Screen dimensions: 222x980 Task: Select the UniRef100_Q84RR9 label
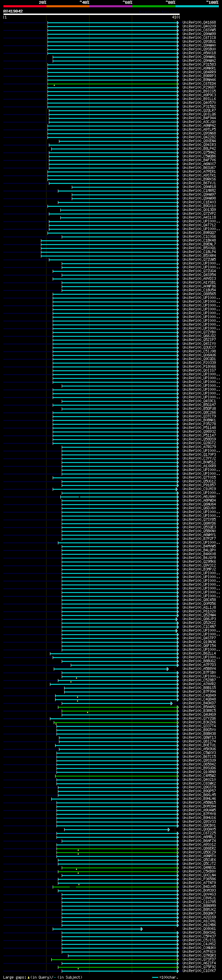[199, 72]
